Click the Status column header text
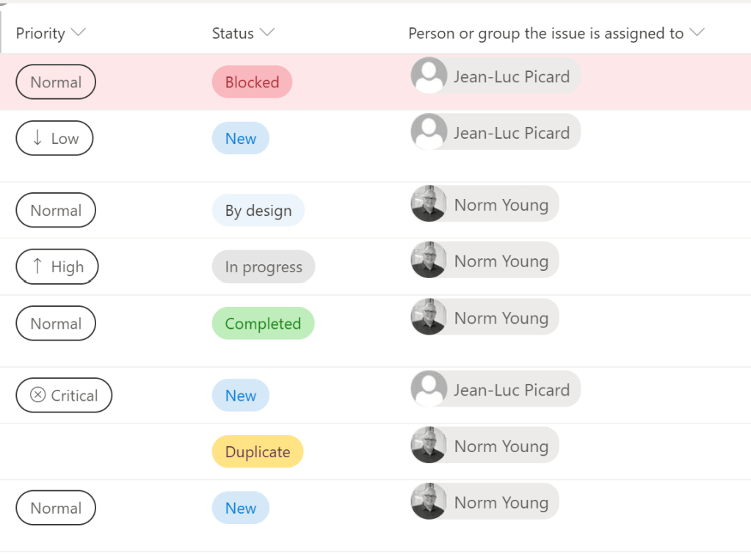 tap(232, 33)
